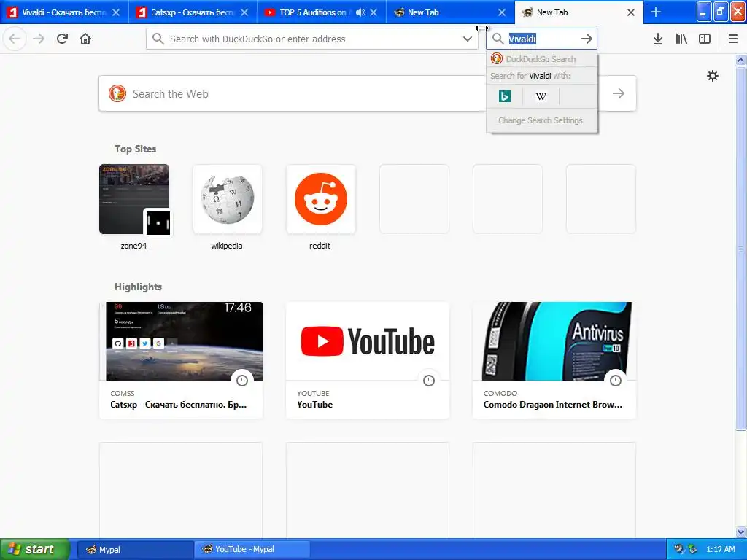Mute the TOP 5 Auditions tab audio
Image resolution: width=747 pixels, height=560 pixels.
point(360,12)
